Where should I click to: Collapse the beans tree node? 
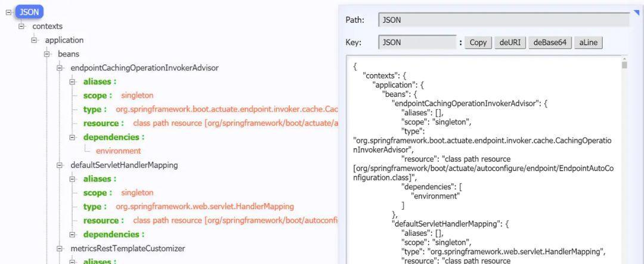coord(47,54)
